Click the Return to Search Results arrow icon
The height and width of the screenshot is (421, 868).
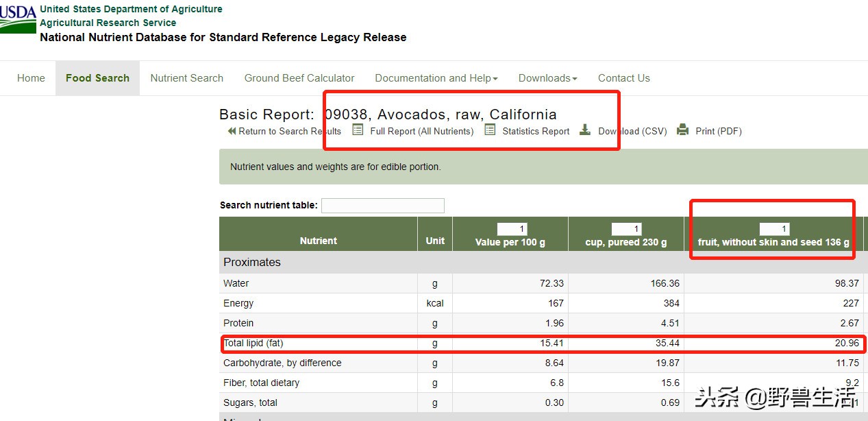click(232, 131)
